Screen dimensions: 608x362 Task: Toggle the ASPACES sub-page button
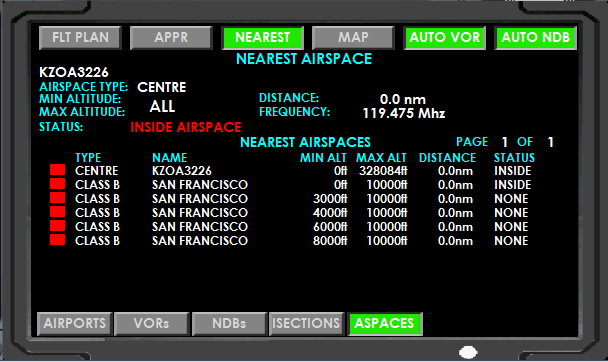tap(385, 324)
